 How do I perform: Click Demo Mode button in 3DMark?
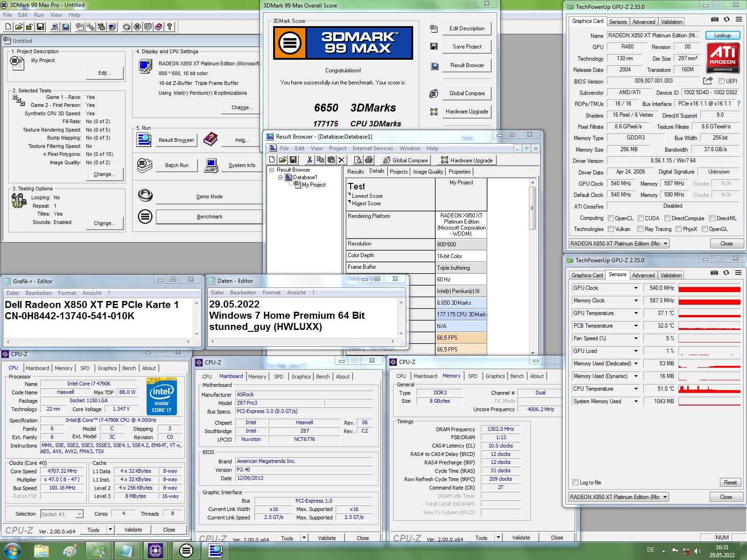(x=209, y=196)
